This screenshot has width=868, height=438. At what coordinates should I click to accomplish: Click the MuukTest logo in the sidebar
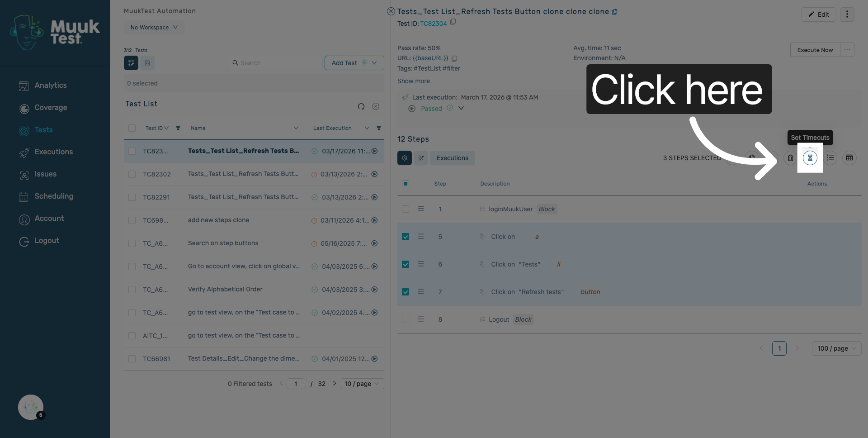55,32
